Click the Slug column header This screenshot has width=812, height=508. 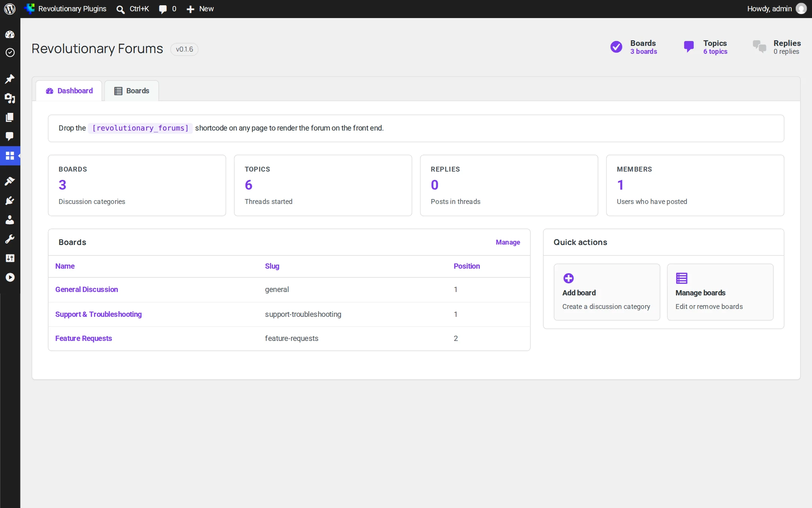click(272, 266)
